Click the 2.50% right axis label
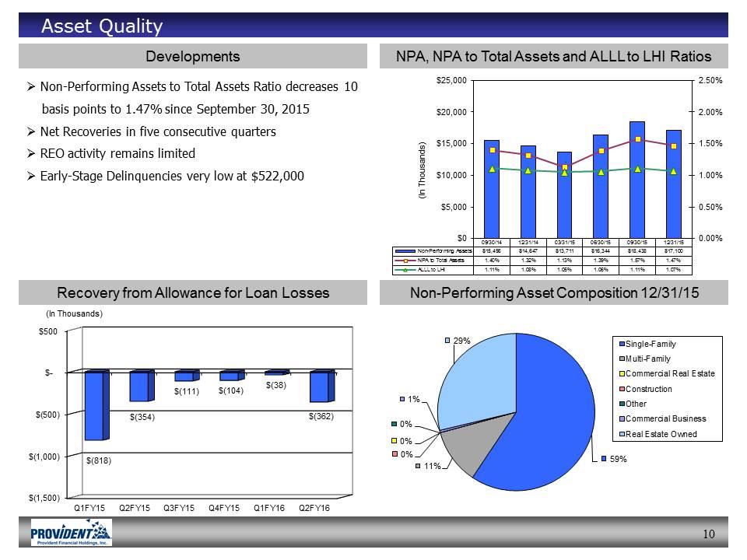The height and width of the screenshot is (560, 747). click(x=710, y=80)
